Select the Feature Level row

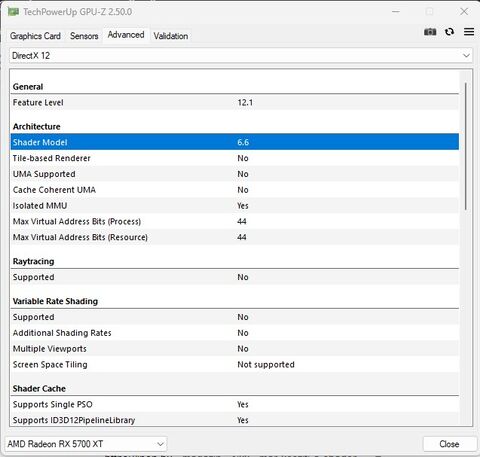click(x=235, y=102)
